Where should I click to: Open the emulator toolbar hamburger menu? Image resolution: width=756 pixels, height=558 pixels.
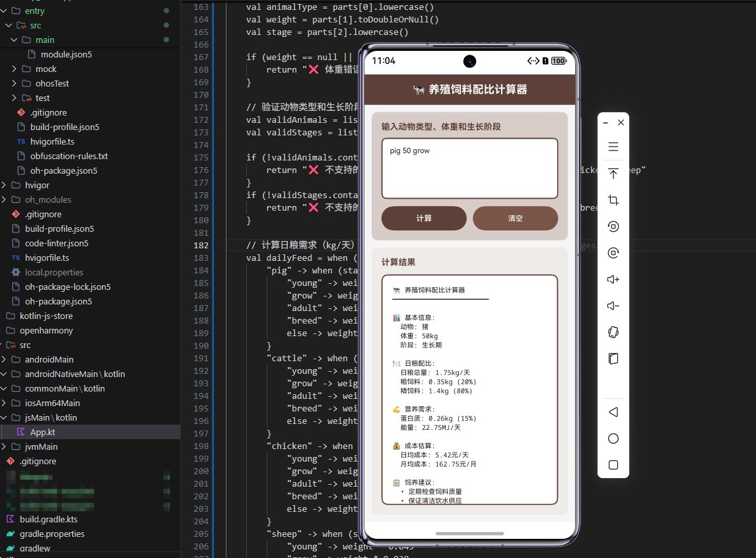(613, 147)
